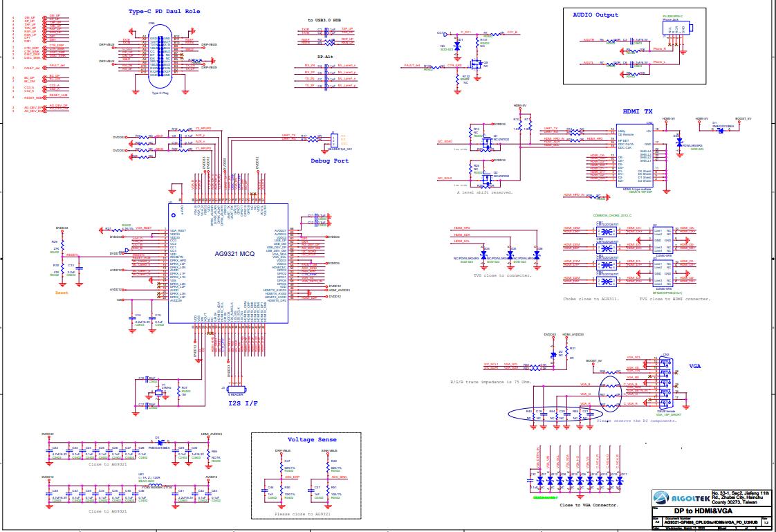Viewport: 776px width, 532px height.
Task: Click the 4 HEADER connector under I2S pins
Action: point(236,389)
